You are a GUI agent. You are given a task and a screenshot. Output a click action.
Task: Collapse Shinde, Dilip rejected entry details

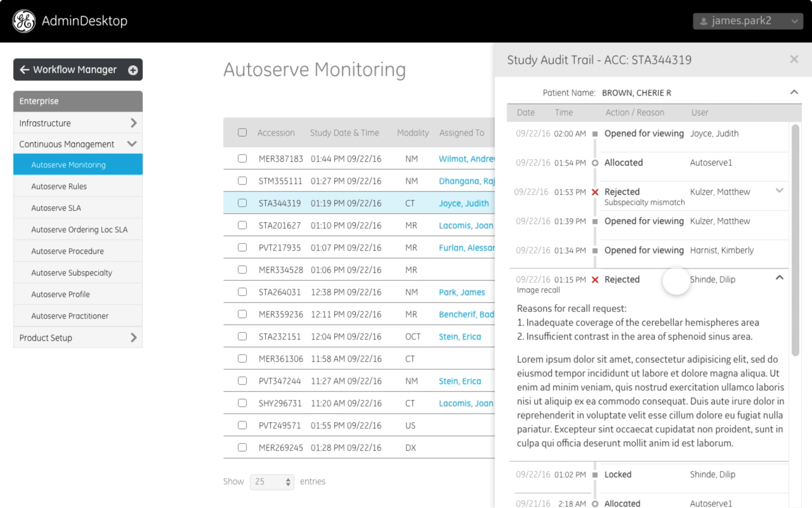click(779, 277)
